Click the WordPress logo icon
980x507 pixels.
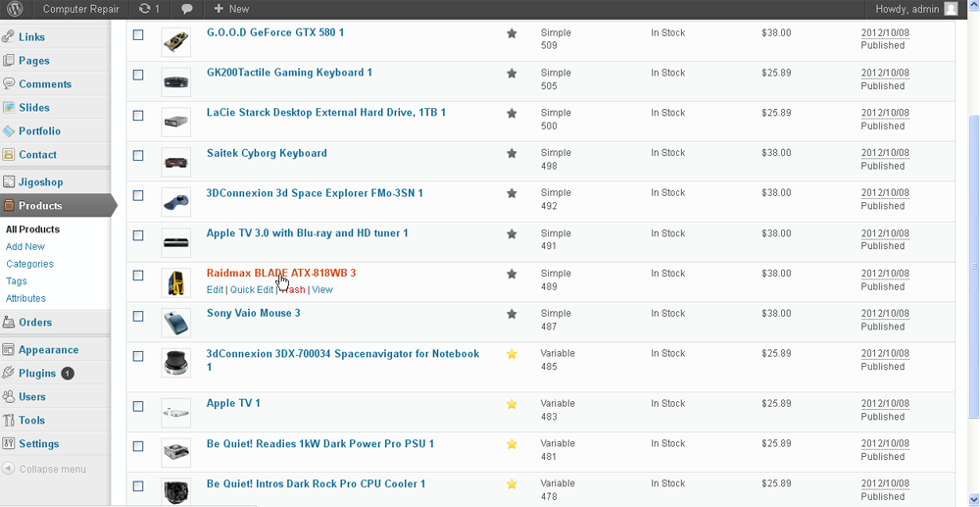tap(16, 9)
